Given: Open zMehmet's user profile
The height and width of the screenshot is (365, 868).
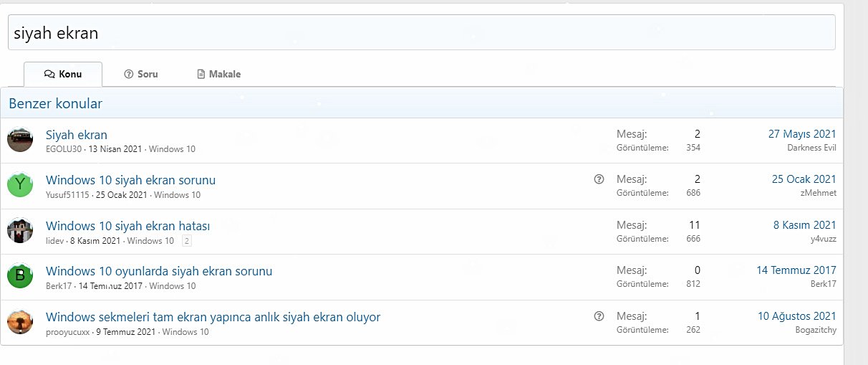Looking at the screenshot, I should [x=818, y=193].
